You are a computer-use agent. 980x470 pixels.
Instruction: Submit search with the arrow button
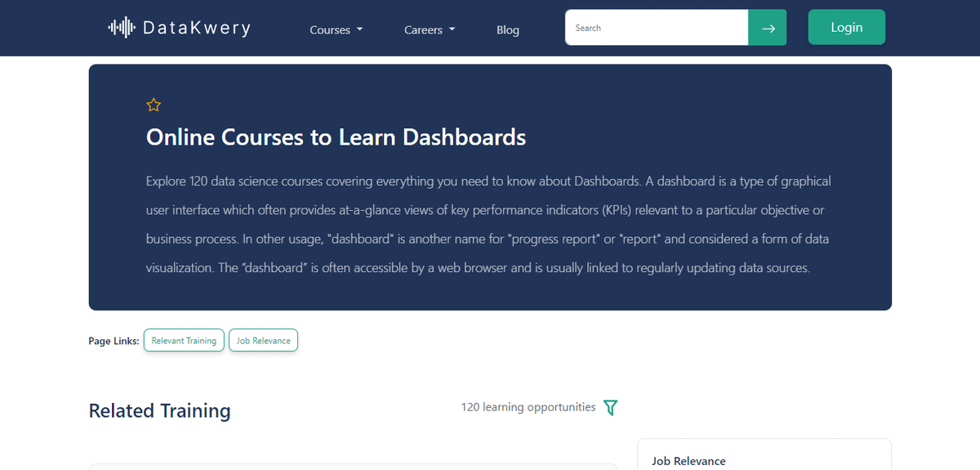tap(768, 28)
